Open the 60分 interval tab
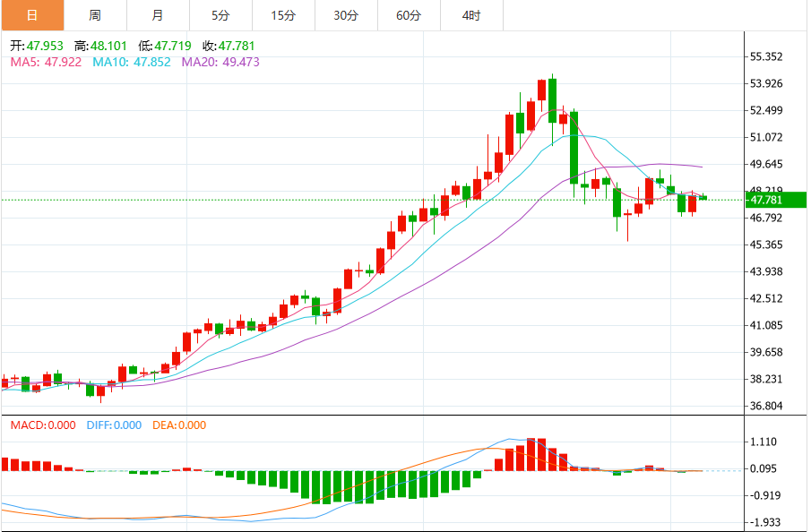 click(x=409, y=15)
